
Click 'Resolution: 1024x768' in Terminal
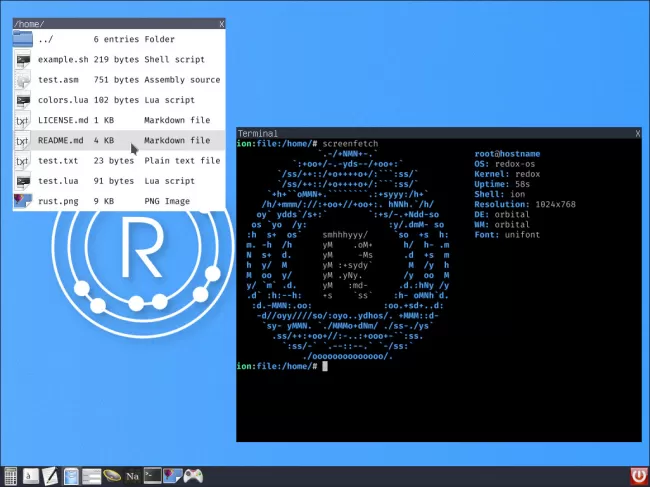525,204
